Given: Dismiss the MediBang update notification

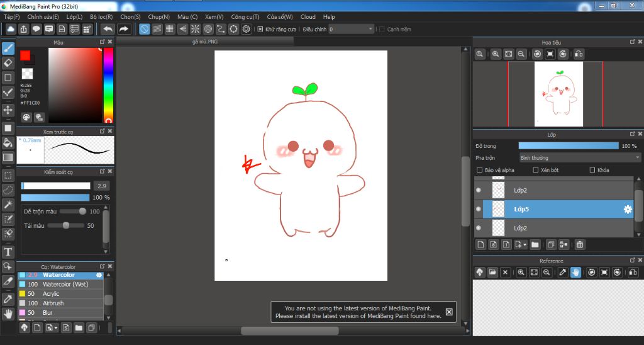Looking at the screenshot, I should 449,312.
